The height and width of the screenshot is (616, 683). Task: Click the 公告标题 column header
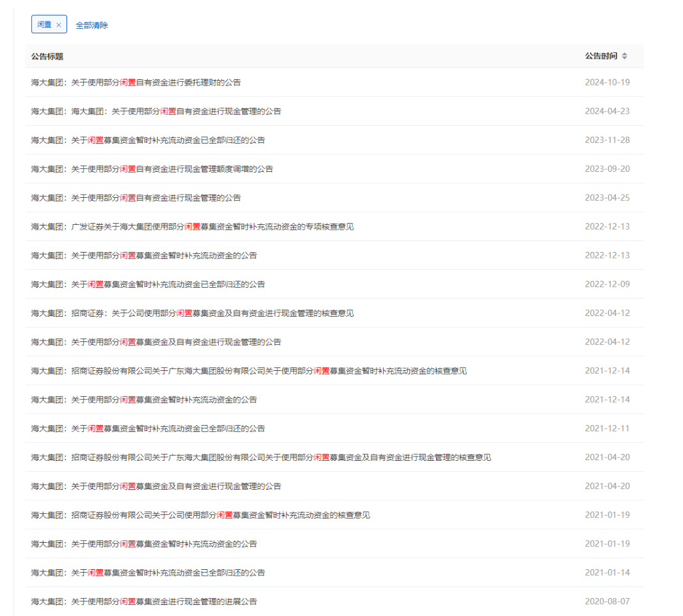[x=47, y=56]
